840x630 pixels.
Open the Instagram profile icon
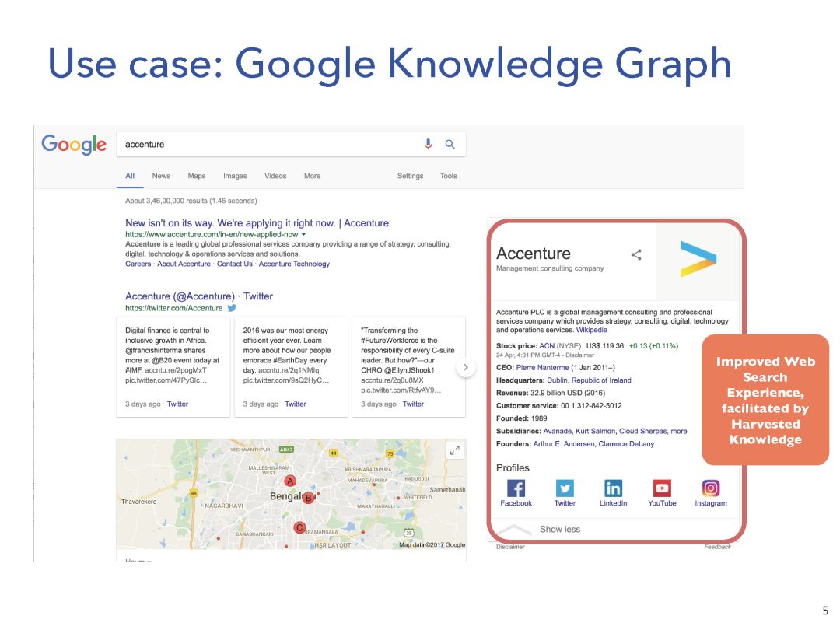click(711, 488)
